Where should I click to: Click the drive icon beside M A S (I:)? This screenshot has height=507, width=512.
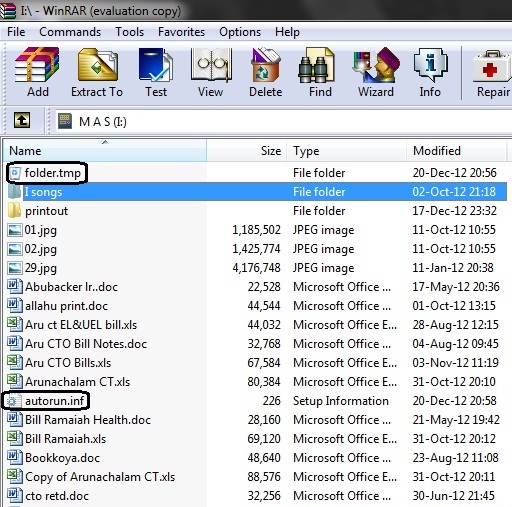pyautogui.click(x=65, y=121)
